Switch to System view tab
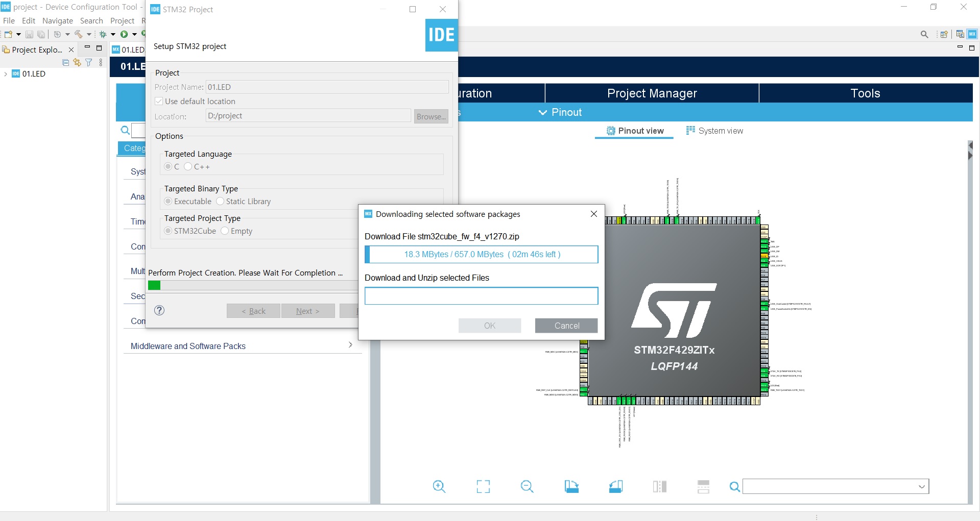Image resolution: width=980 pixels, height=521 pixels. click(714, 131)
